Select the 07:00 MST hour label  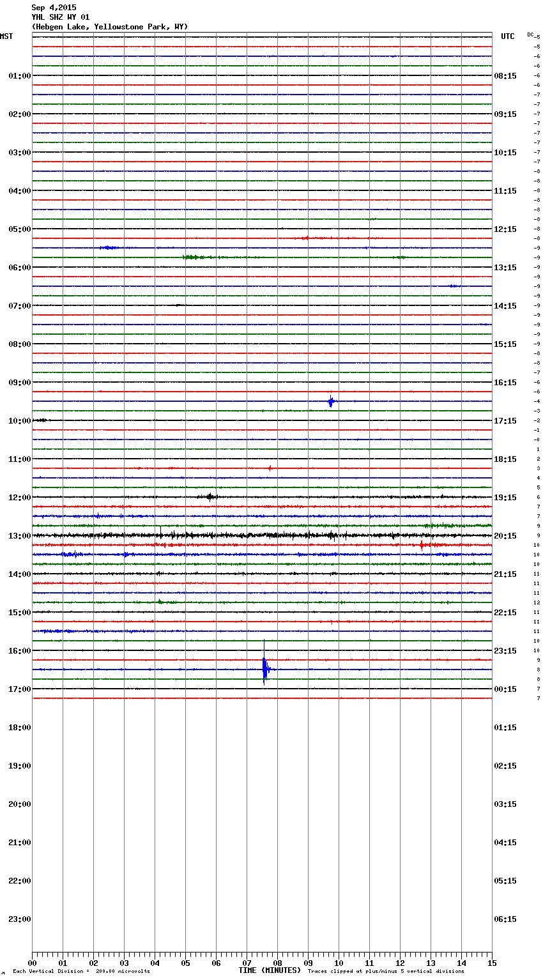(x=20, y=306)
